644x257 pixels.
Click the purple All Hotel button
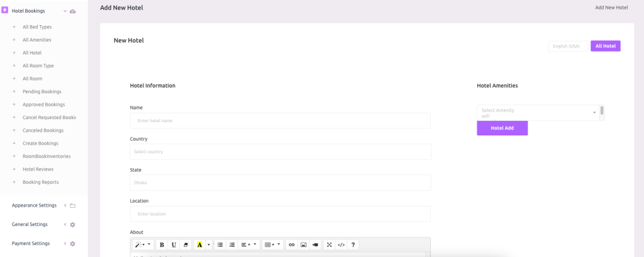click(x=606, y=46)
